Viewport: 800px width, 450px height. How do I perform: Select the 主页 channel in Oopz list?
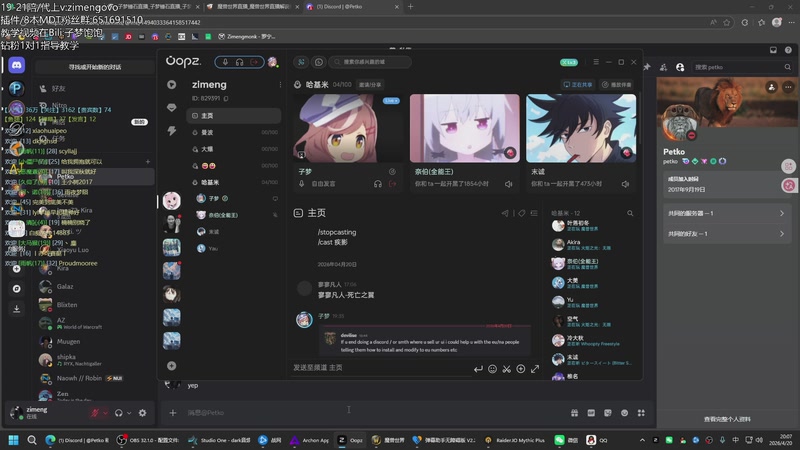coord(234,116)
